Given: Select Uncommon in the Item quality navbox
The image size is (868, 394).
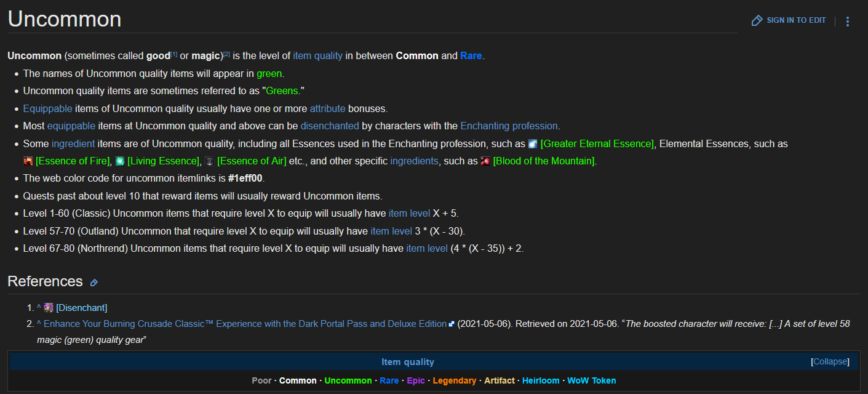Looking at the screenshot, I should (x=348, y=380).
